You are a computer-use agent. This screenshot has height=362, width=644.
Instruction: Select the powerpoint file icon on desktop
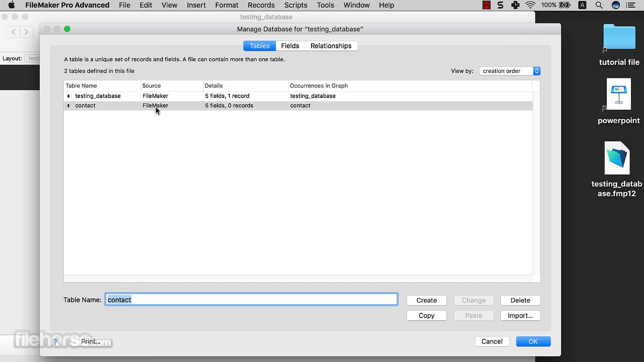coord(619,94)
